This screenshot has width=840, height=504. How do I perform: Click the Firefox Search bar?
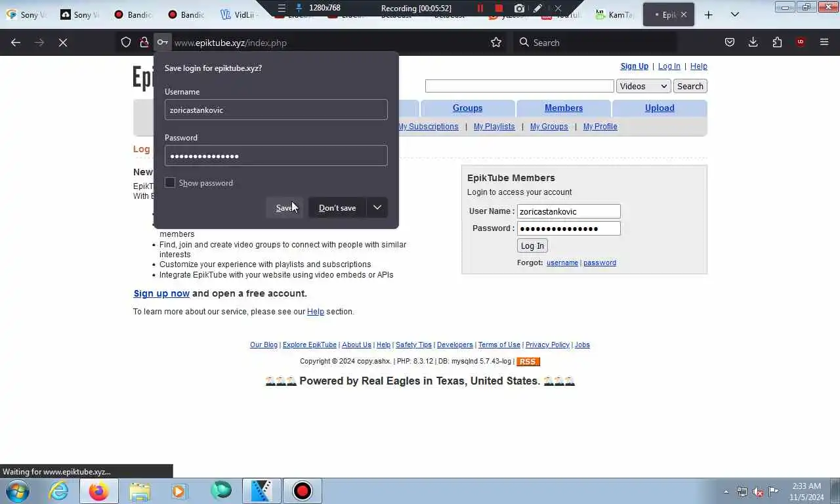click(595, 43)
